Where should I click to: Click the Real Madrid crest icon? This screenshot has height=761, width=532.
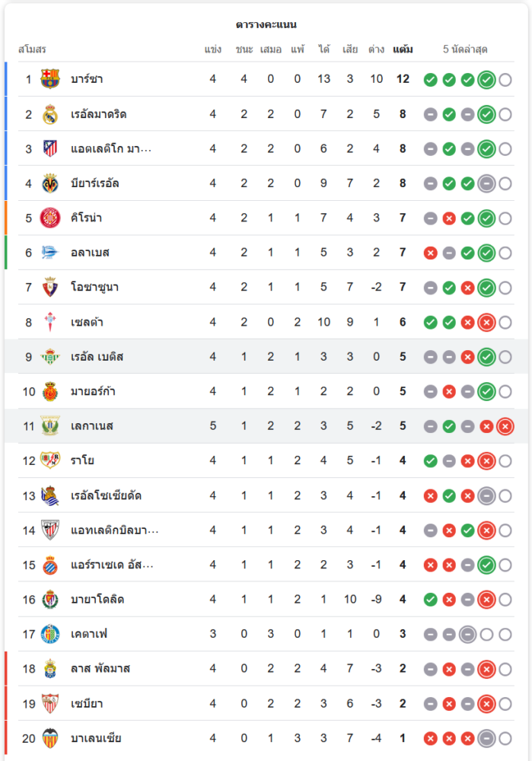50,114
